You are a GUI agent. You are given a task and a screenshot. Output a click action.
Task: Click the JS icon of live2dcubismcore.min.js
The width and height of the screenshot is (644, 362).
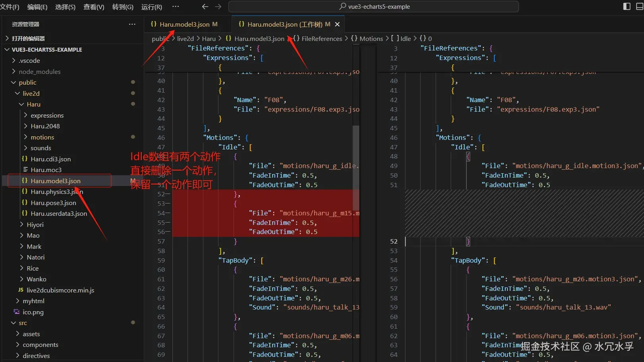(21, 290)
